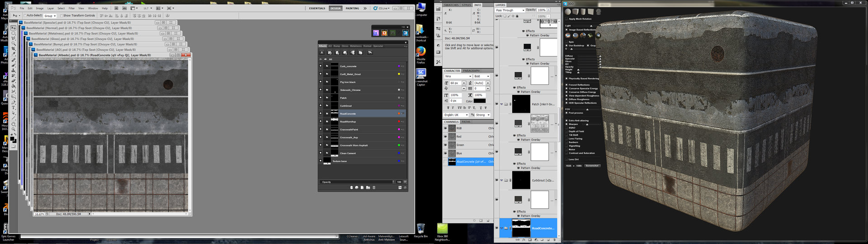The height and width of the screenshot is (244, 868).
Task: Select the Type tool
Action: [x=14, y=108]
